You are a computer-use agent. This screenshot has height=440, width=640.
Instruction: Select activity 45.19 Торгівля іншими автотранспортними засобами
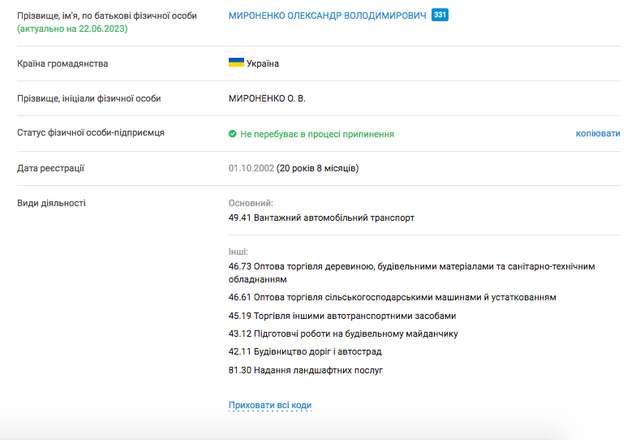(342, 315)
